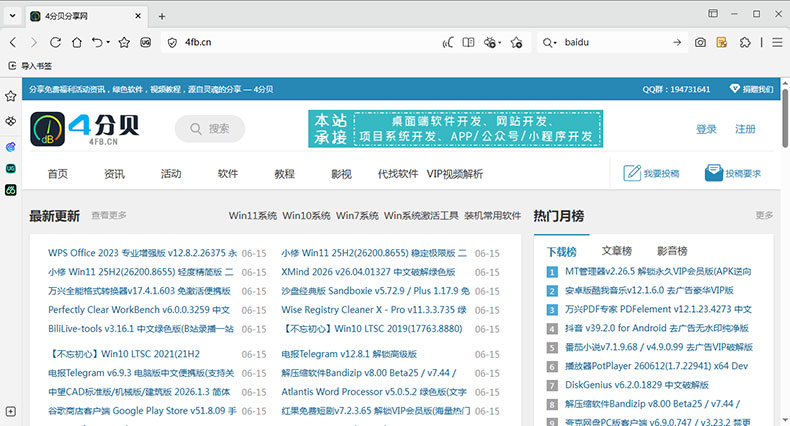
Task: Open the VIP视频解析 nav item
Action: [x=454, y=174]
